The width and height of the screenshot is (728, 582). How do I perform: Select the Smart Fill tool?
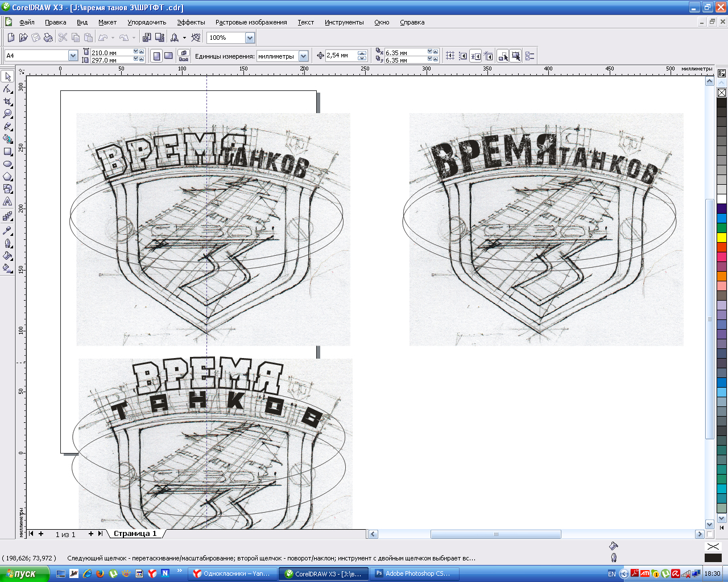pos(7,139)
